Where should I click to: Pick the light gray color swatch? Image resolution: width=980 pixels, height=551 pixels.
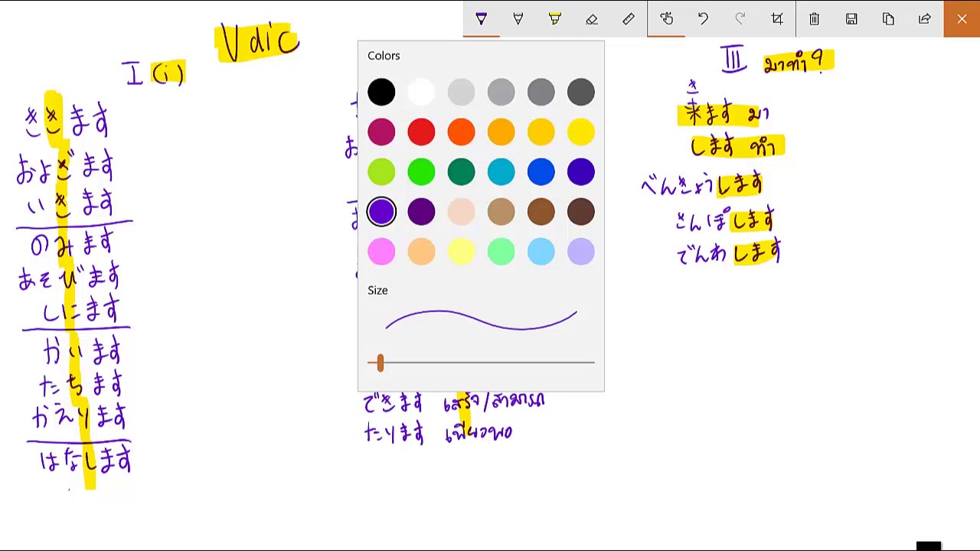(461, 92)
